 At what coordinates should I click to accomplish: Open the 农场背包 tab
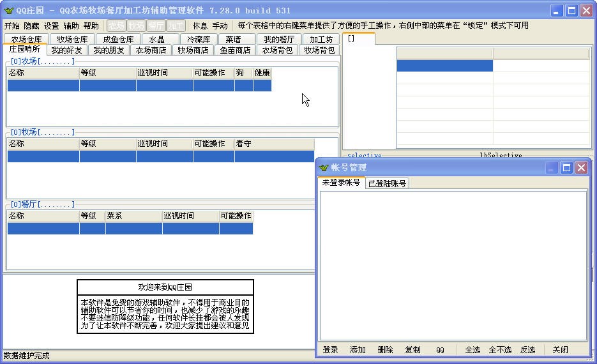coord(277,50)
